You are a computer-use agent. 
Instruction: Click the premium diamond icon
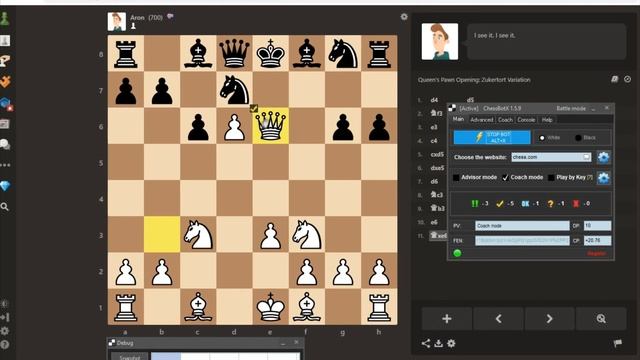(x=5, y=186)
